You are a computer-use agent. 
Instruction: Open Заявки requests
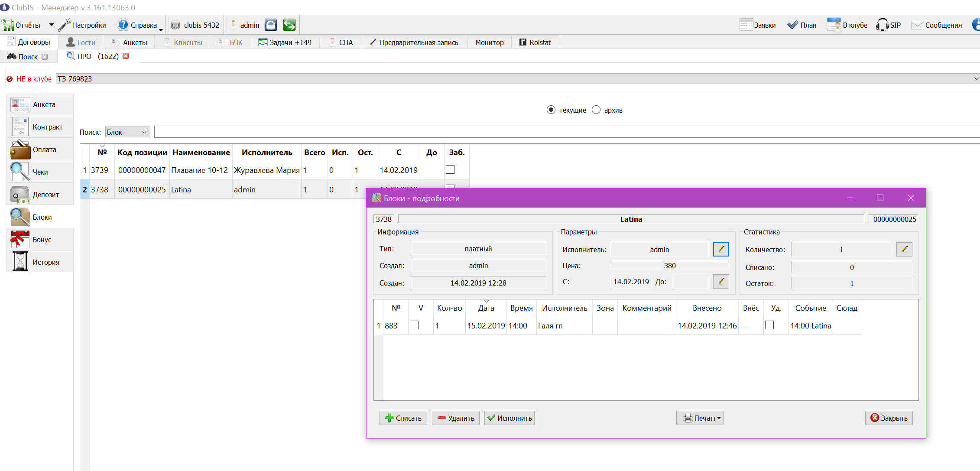point(757,25)
